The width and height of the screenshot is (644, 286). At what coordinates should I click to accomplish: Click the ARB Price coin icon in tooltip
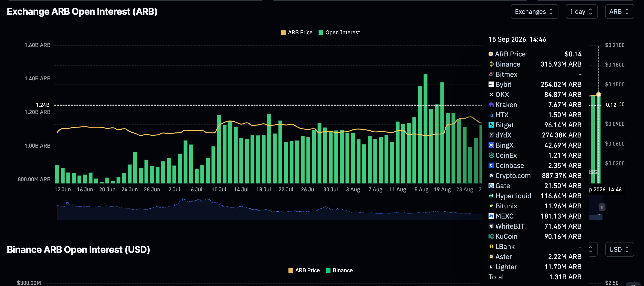491,54
